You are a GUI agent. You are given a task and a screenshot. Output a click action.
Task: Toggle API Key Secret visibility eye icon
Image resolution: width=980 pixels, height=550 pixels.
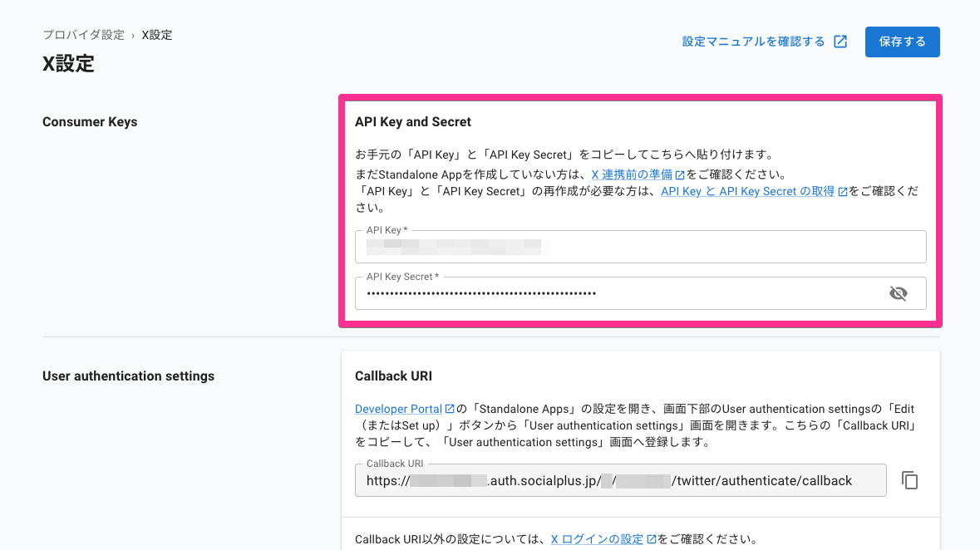(x=898, y=293)
